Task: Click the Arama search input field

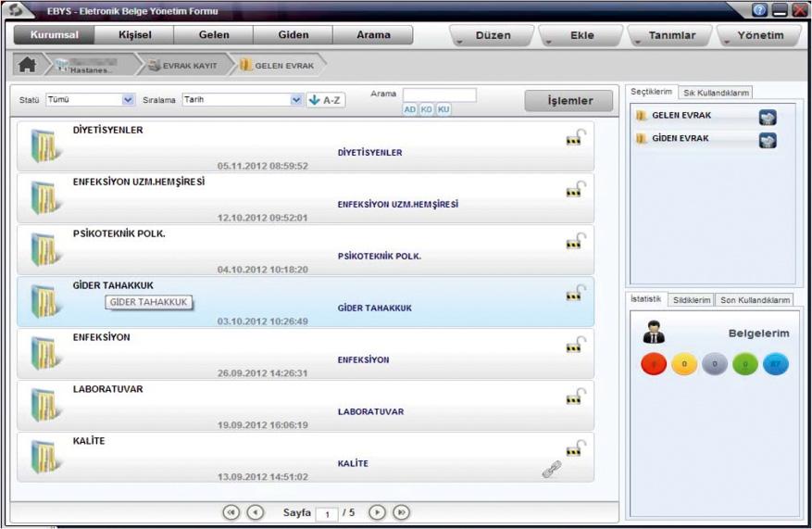Action: (440, 94)
